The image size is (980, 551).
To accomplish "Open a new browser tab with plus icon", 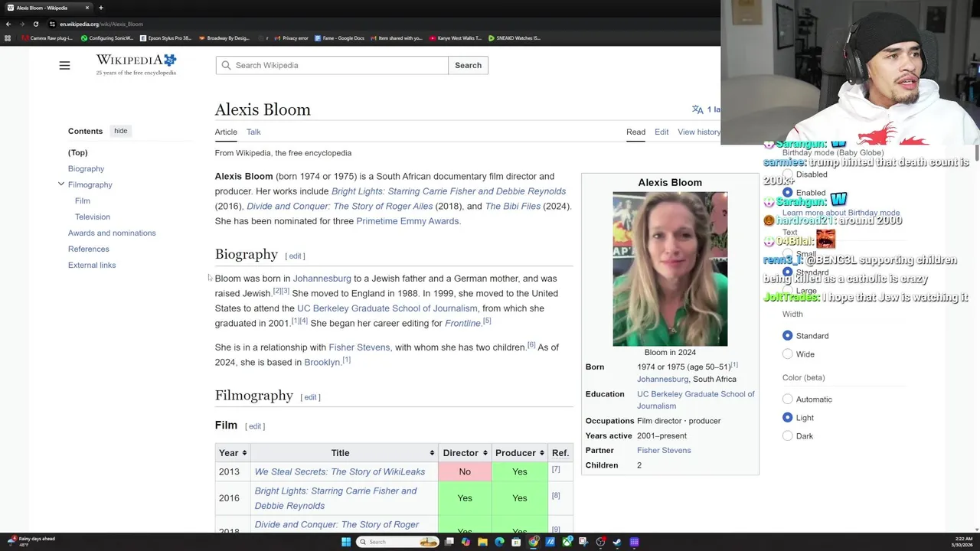I will click(x=100, y=8).
